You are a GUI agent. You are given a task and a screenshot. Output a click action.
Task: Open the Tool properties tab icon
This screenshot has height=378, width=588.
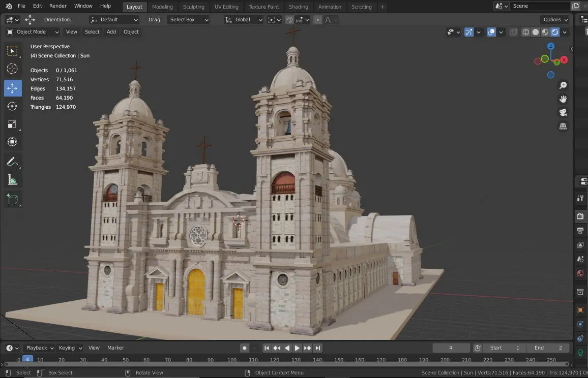(x=580, y=198)
